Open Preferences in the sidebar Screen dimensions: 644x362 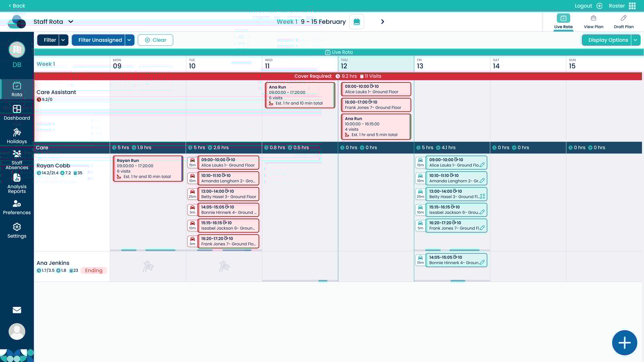pyautogui.click(x=17, y=208)
